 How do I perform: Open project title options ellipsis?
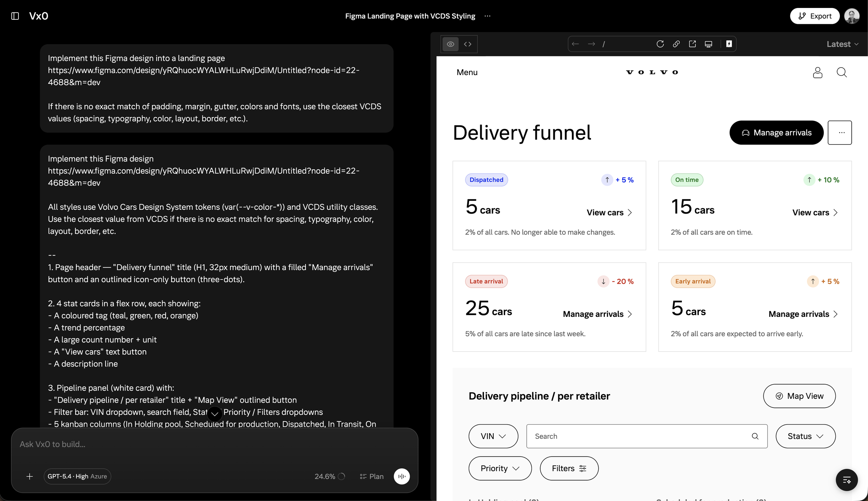tap(487, 16)
